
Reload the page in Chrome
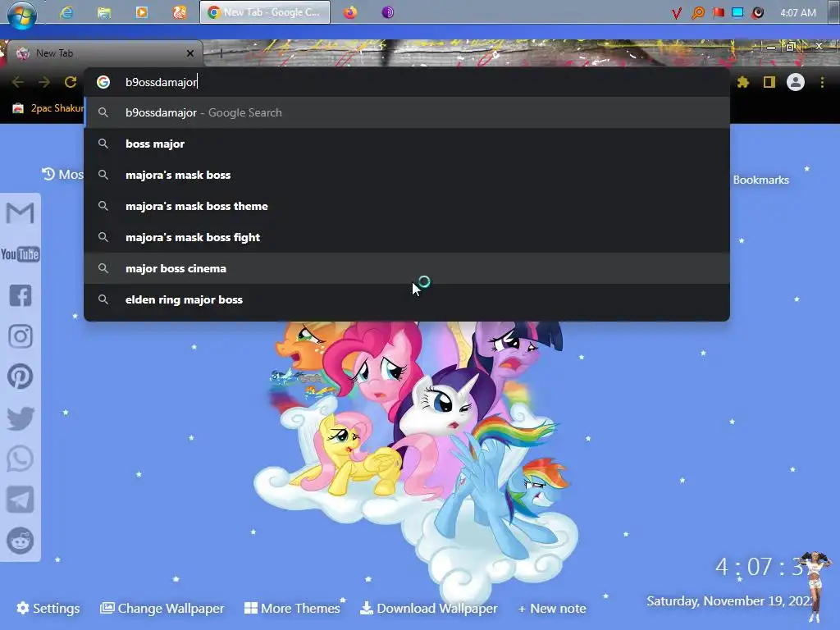click(x=71, y=82)
